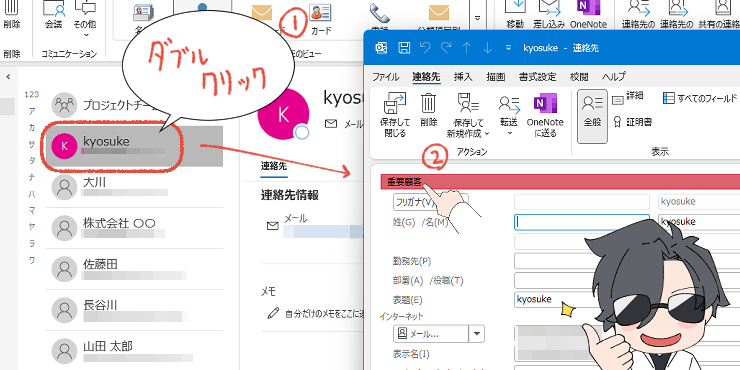This screenshot has width=740, height=370.
Task: Switch to the カード view in main ribbon
Action: pos(321,20)
